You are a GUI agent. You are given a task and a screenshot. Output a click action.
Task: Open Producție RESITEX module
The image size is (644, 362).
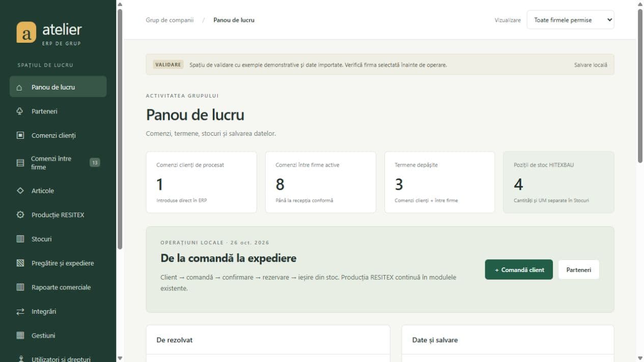pos(58,215)
